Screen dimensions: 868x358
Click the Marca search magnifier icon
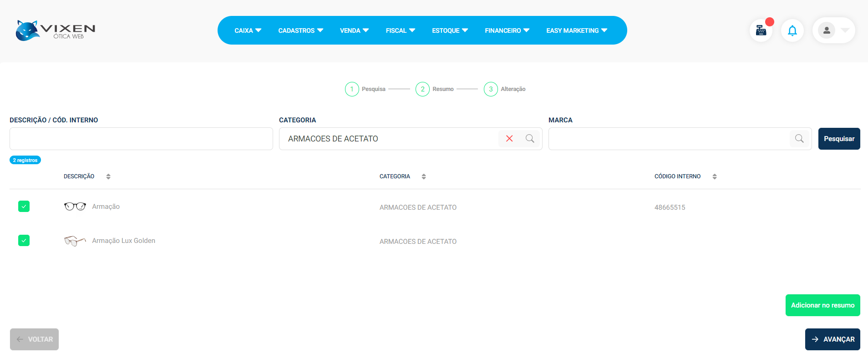point(799,139)
